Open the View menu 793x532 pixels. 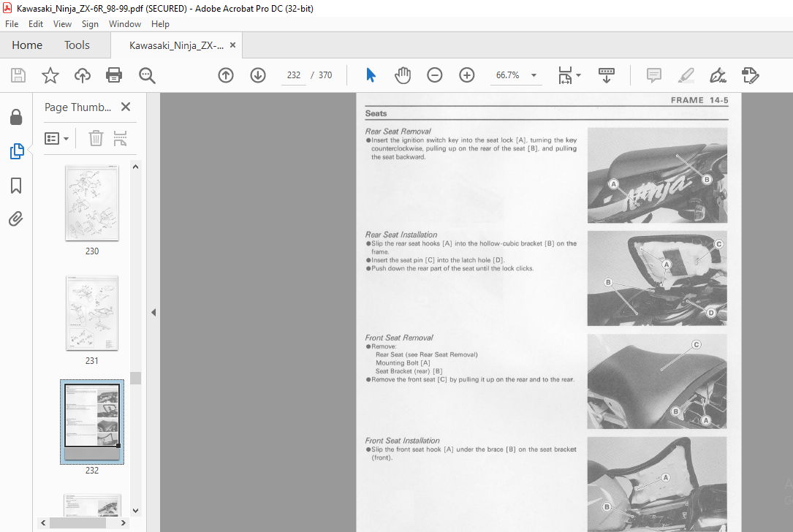(62, 24)
